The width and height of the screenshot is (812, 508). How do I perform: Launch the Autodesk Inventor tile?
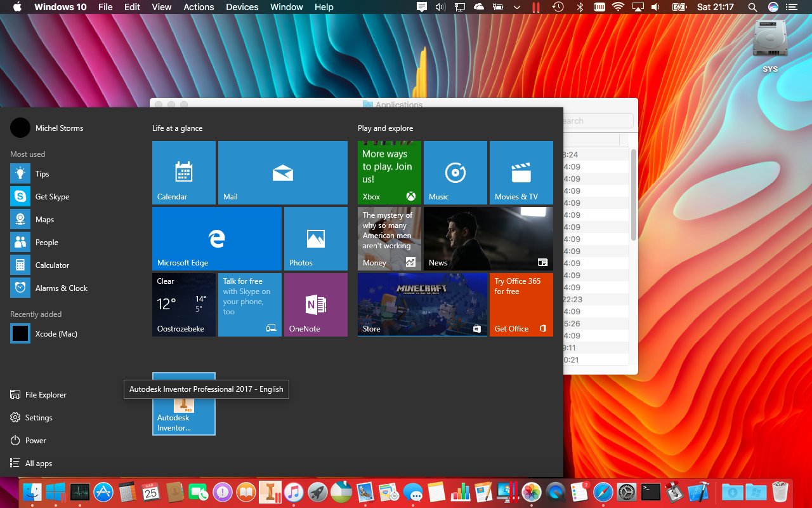coord(184,404)
